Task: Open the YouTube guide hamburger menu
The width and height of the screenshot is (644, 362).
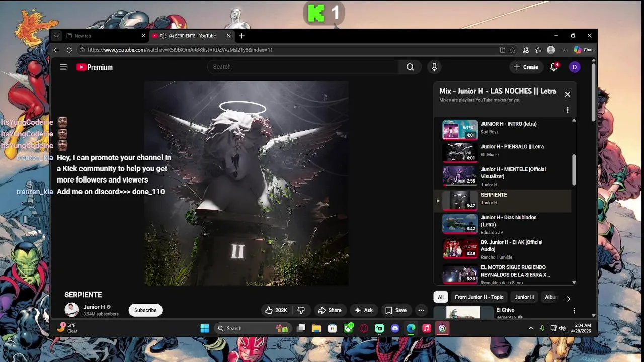Action: pos(63,67)
